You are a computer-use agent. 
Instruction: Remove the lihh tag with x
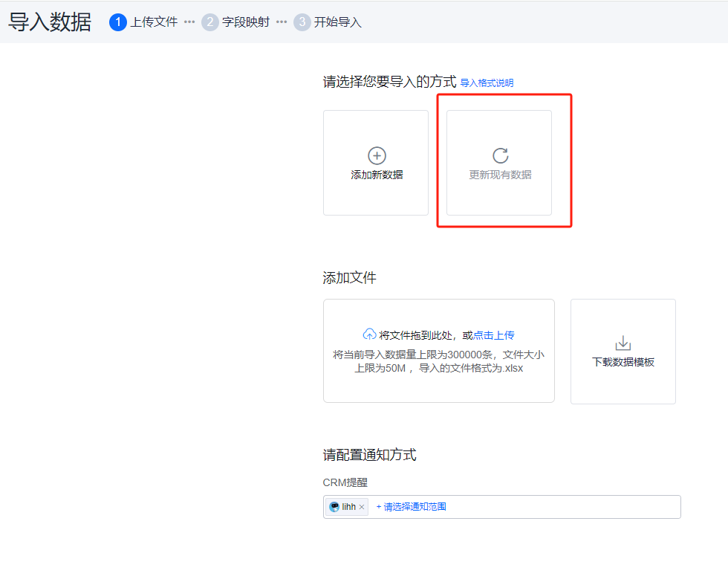pyautogui.click(x=362, y=507)
